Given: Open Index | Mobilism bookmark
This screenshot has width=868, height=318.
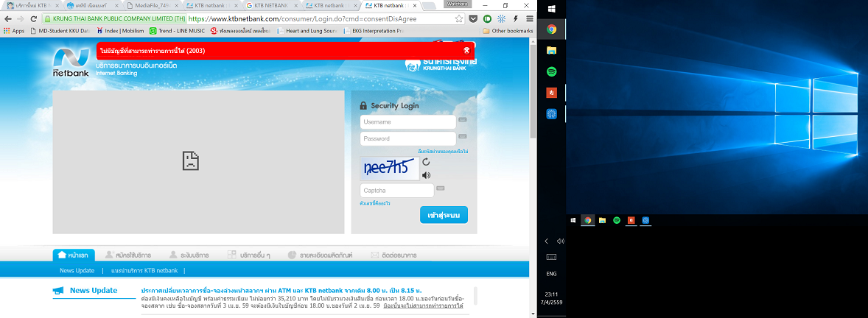Looking at the screenshot, I should click(x=120, y=31).
